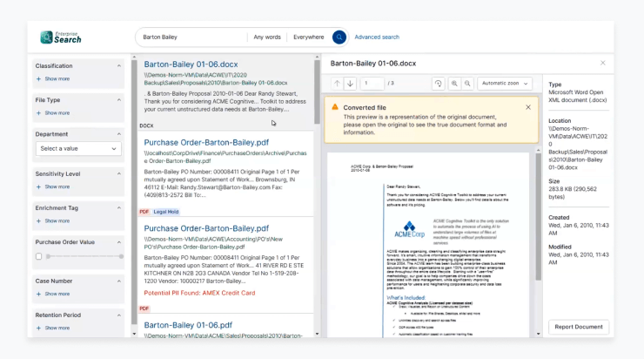Show more Case Number options

(x=57, y=294)
